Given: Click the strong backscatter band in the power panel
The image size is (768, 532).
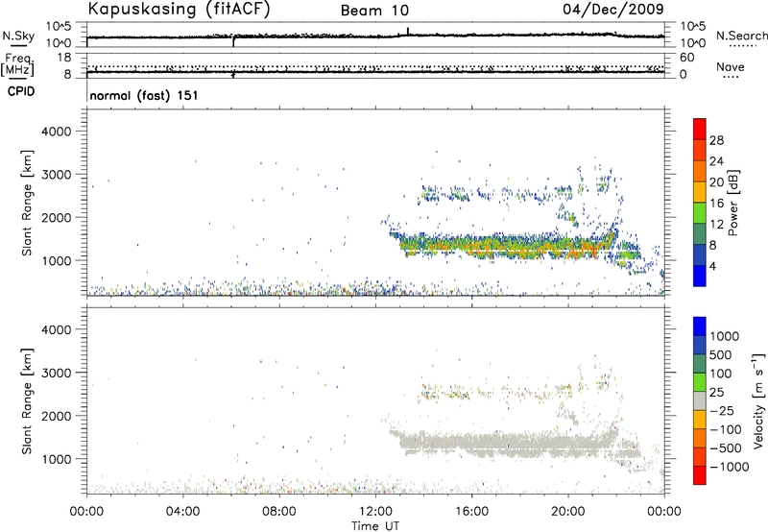Looking at the screenshot, I should pyautogui.click(x=510, y=245).
